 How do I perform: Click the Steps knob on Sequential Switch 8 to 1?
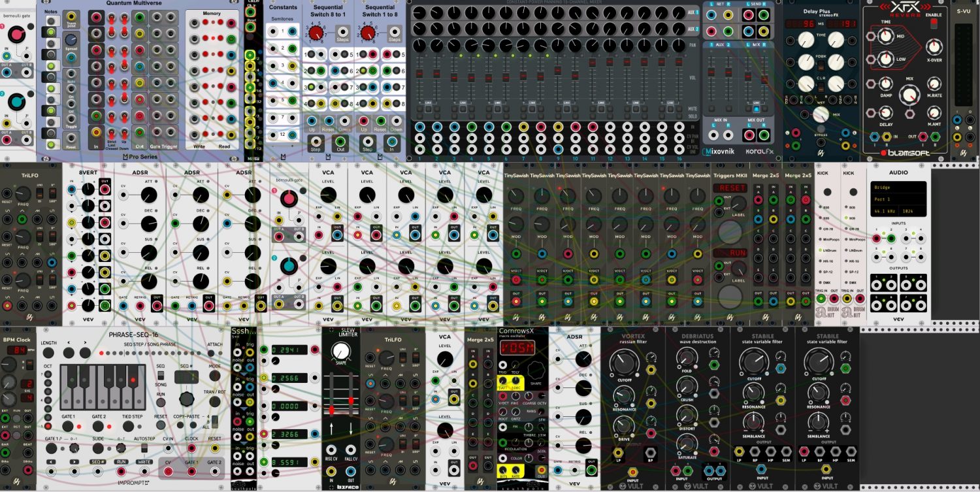pyautogui.click(x=317, y=31)
